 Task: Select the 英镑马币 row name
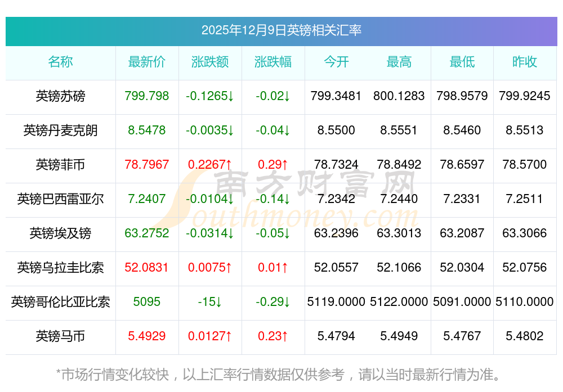coord(60,336)
